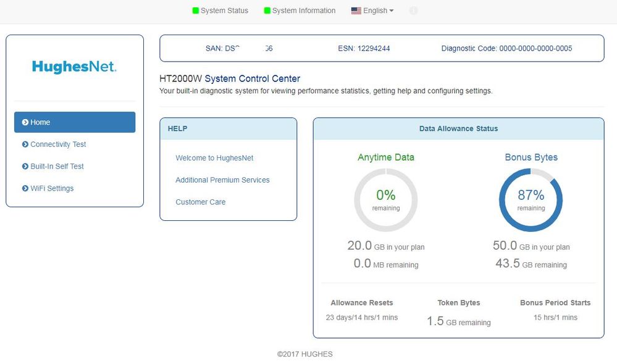Click the green System Status indicator icon
The height and width of the screenshot is (364, 617).
[x=196, y=10]
